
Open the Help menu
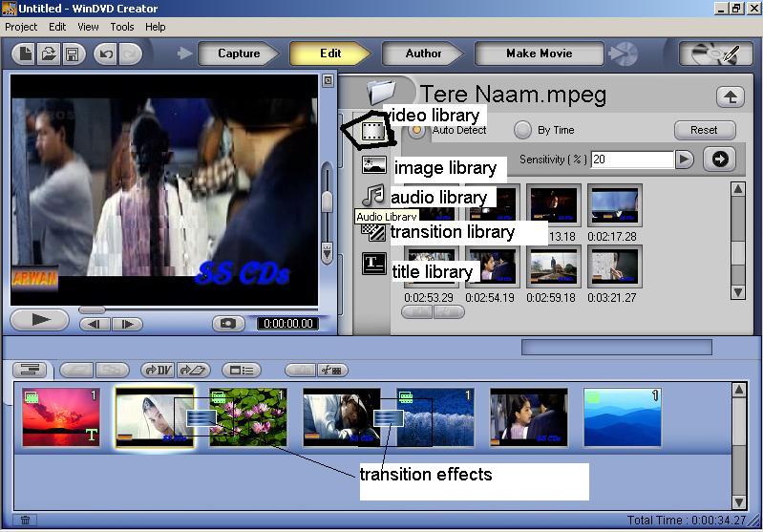[x=156, y=27]
